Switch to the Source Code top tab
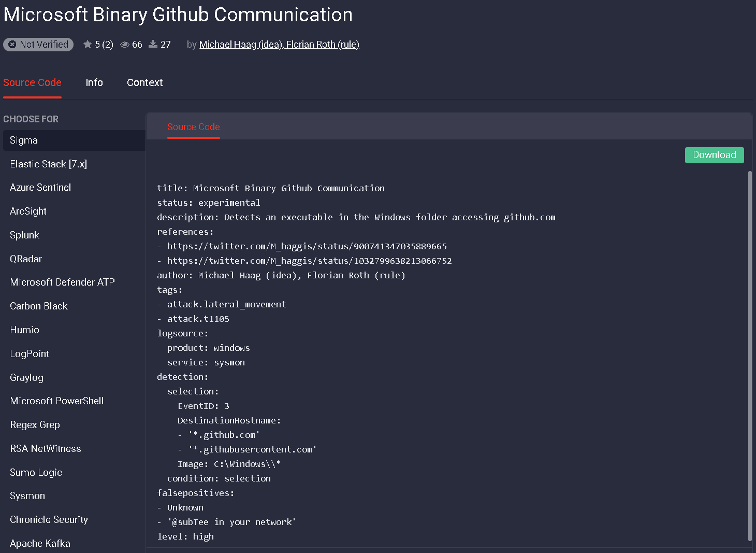 click(x=32, y=82)
